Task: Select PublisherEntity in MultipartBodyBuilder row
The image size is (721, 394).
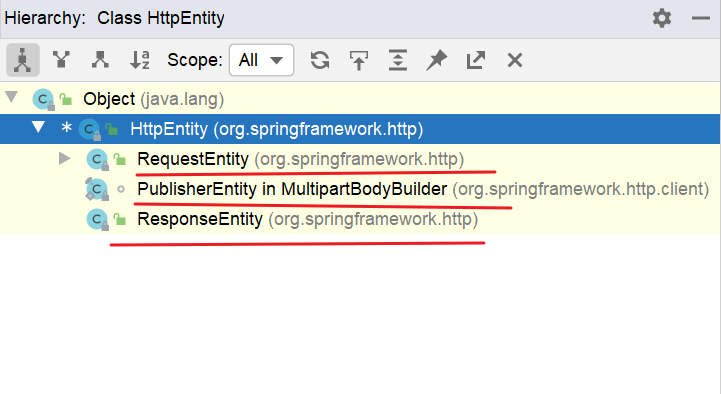Action: [360, 189]
